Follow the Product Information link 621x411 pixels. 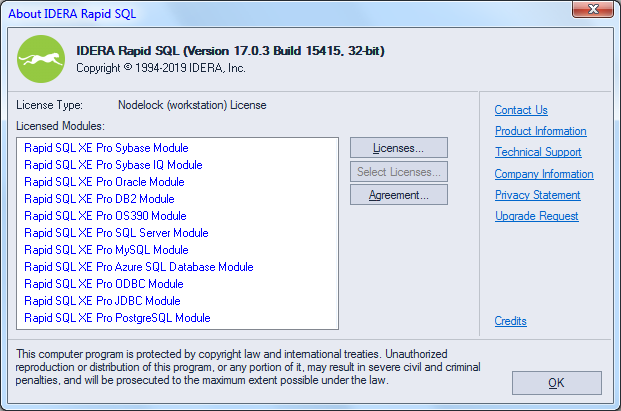[541, 131]
